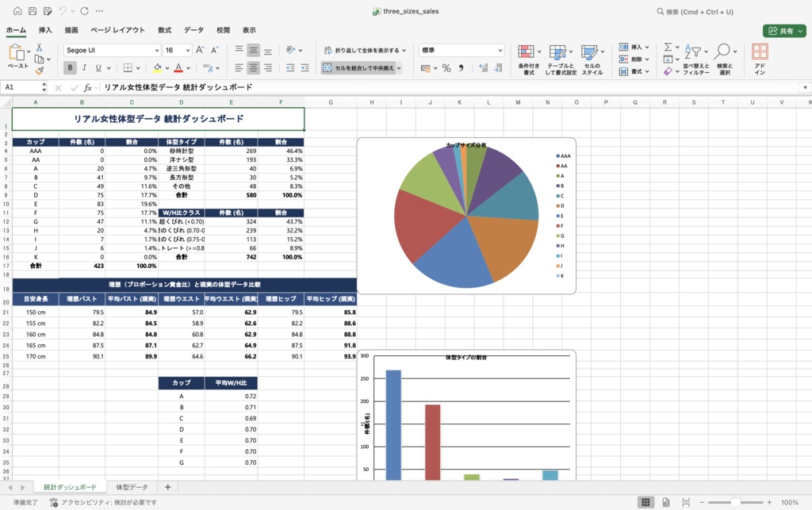Click the Paste clipboard icon
This screenshot has width=812, height=510.
click(x=16, y=52)
